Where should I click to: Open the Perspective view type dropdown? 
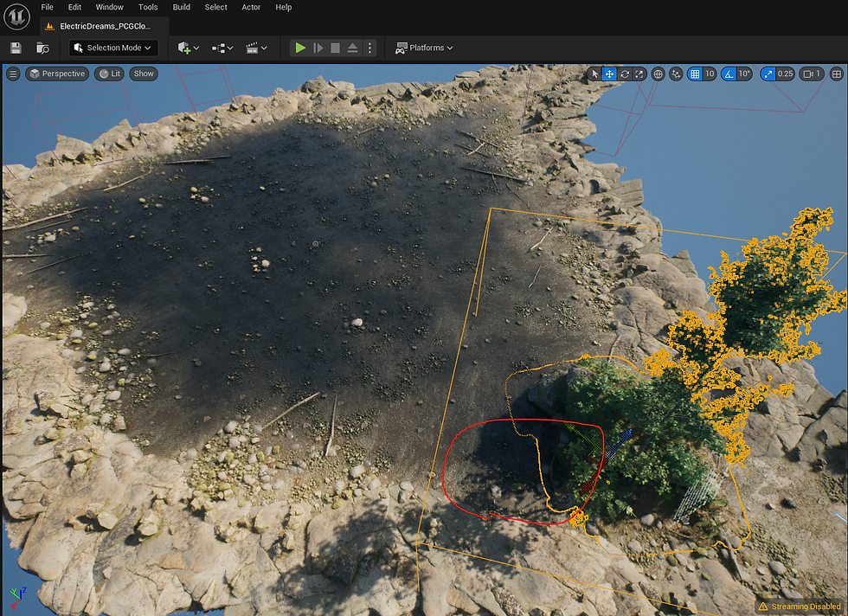tap(57, 74)
